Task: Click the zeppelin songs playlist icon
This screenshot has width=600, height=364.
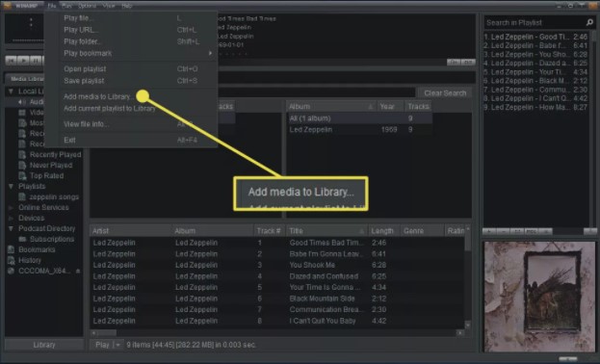Action: point(22,196)
